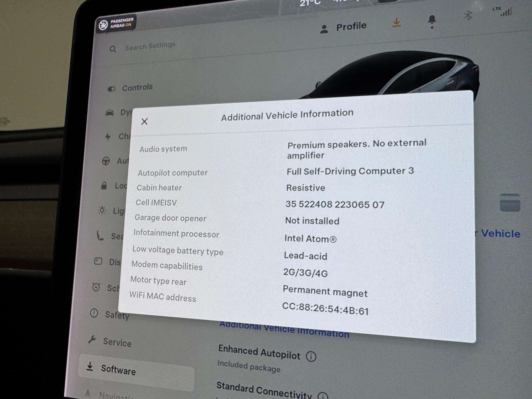This screenshot has width=532, height=399.
Task: Tap the Garage door opener Not installed value
Action: tap(312, 221)
